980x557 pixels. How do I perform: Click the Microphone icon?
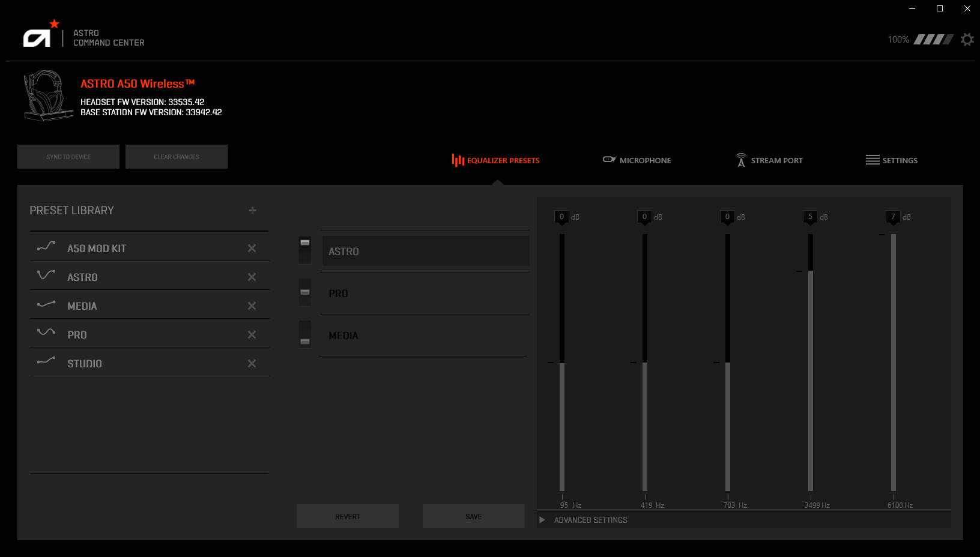[x=609, y=160]
